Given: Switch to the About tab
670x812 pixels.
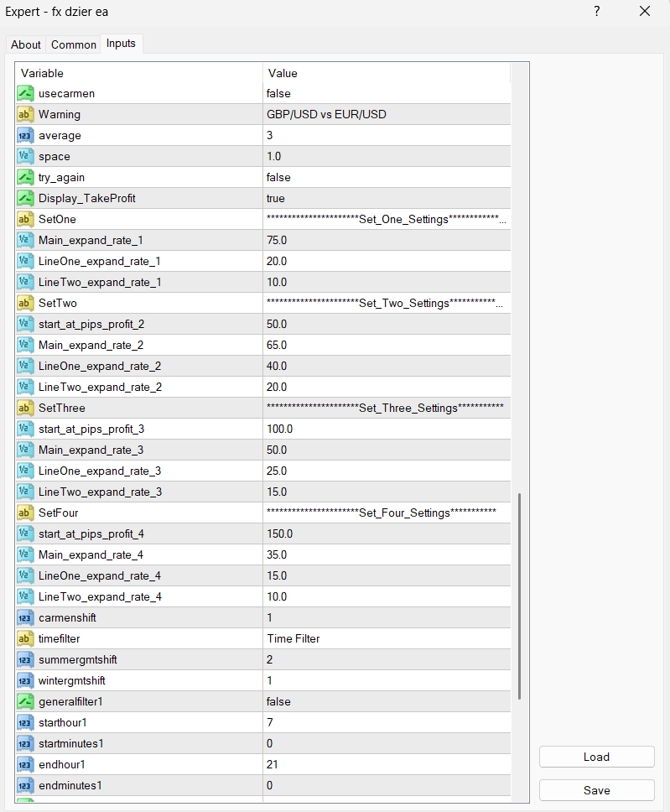Looking at the screenshot, I should [26, 44].
